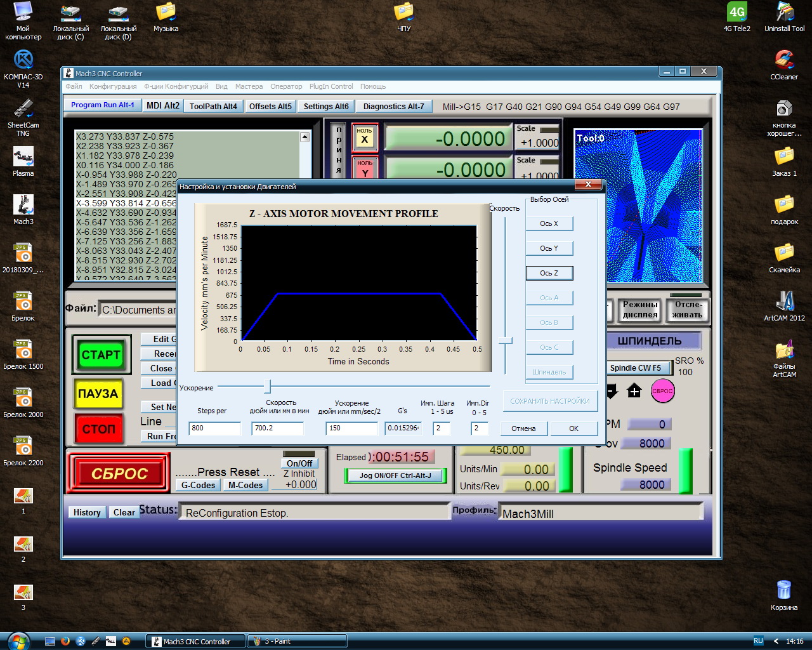812x650 pixels.
Task: Open the Брелок 2000 image file
Action: click(x=23, y=402)
